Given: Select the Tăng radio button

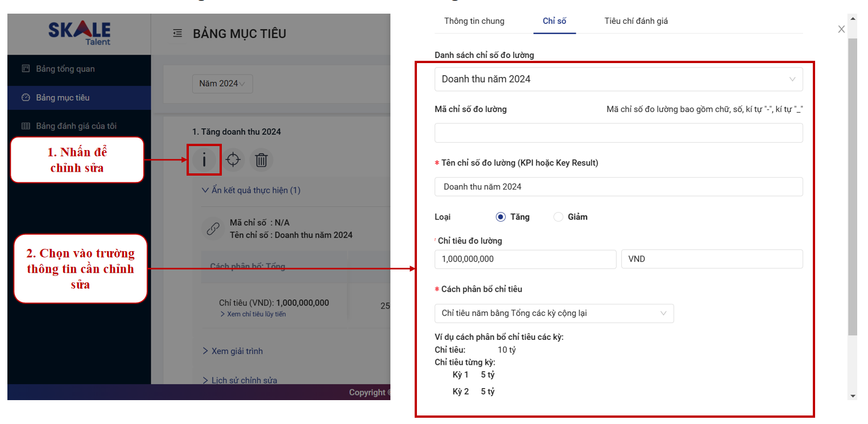Looking at the screenshot, I should (x=501, y=217).
